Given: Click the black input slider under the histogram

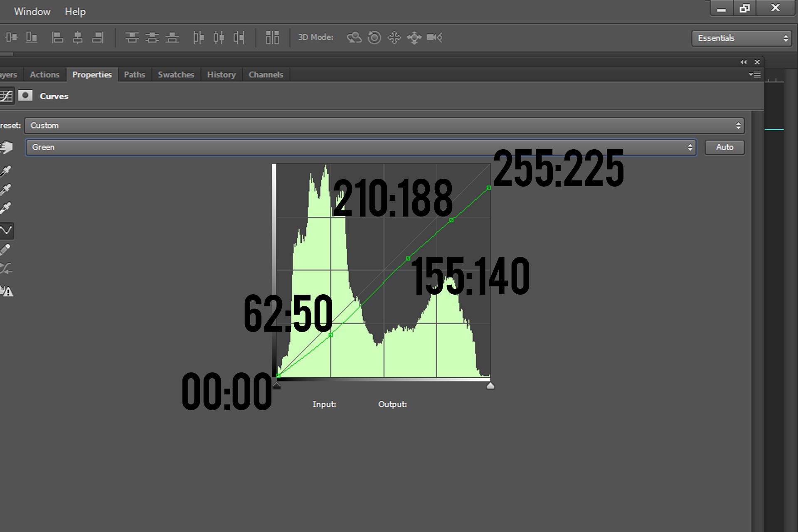Looking at the screenshot, I should pyautogui.click(x=278, y=386).
